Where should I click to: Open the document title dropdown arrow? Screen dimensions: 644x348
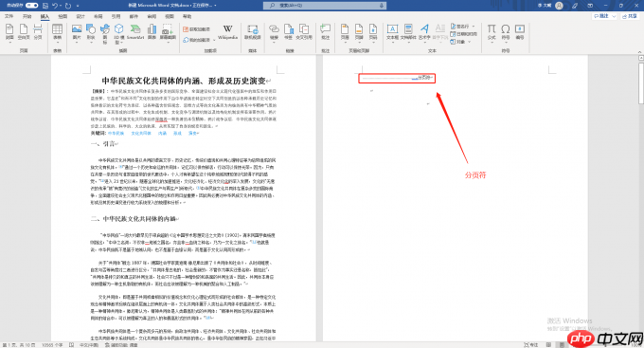pos(215,6)
